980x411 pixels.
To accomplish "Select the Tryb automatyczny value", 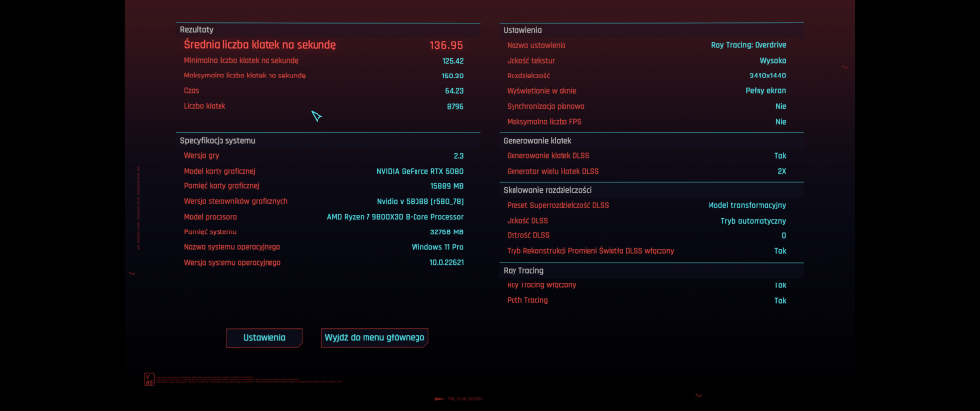I will click(x=753, y=221).
